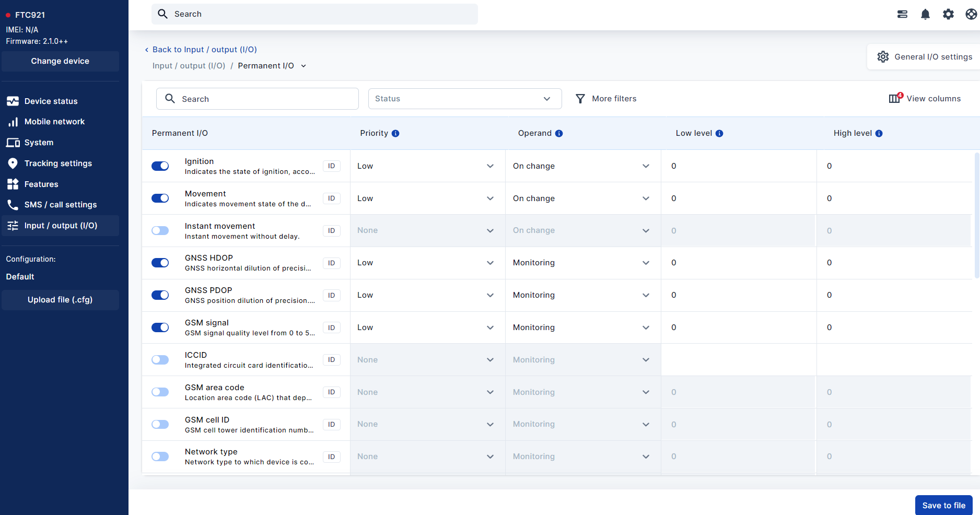Click the server list icon in top bar

point(902,14)
